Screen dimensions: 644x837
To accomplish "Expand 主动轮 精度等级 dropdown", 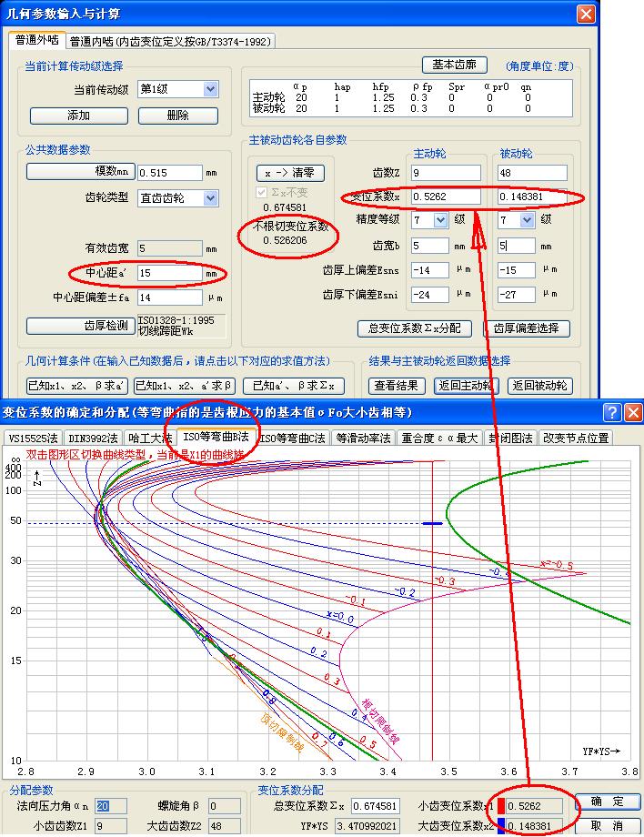I will [x=441, y=220].
